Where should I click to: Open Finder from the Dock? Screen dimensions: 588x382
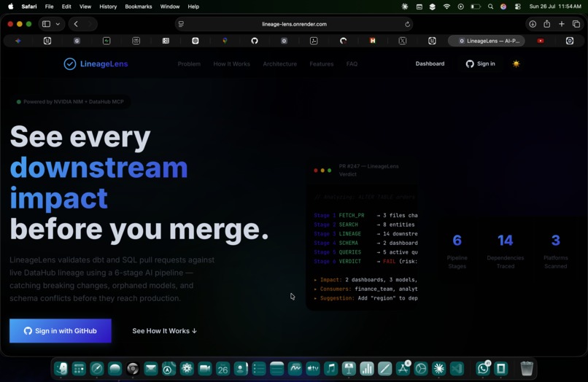pyautogui.click(x=61, y=369)
